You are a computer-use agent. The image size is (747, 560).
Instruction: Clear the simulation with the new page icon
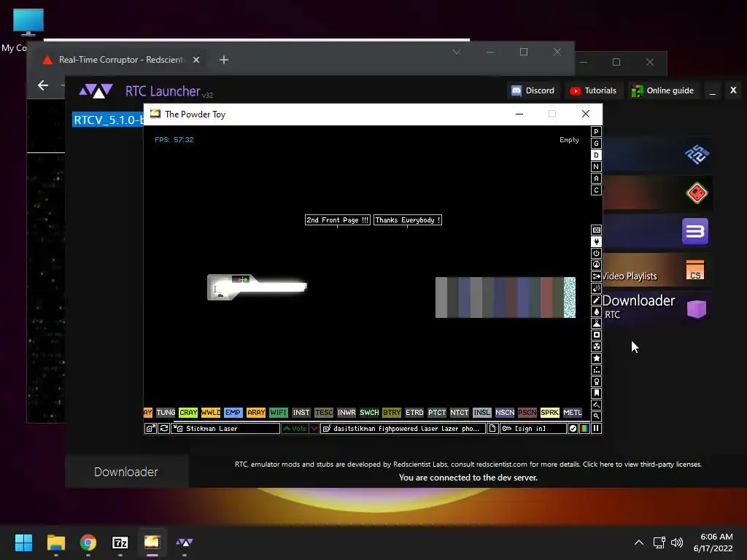[492, 429]
